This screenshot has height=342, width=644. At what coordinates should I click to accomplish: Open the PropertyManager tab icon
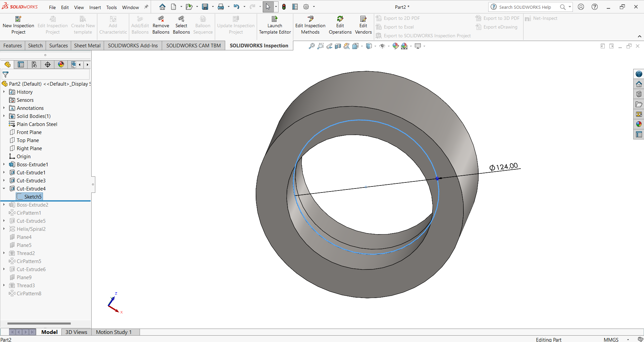21,65
